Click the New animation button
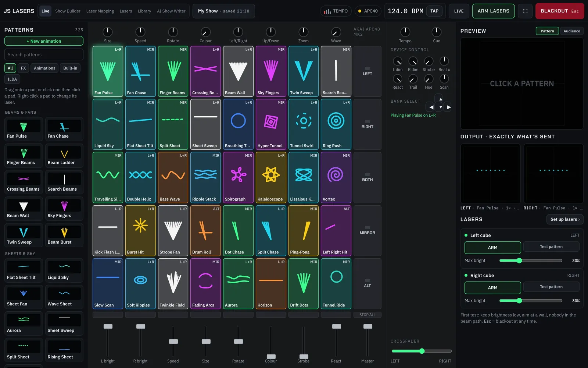This screenshot has height=368, width=588. (44, 41)
